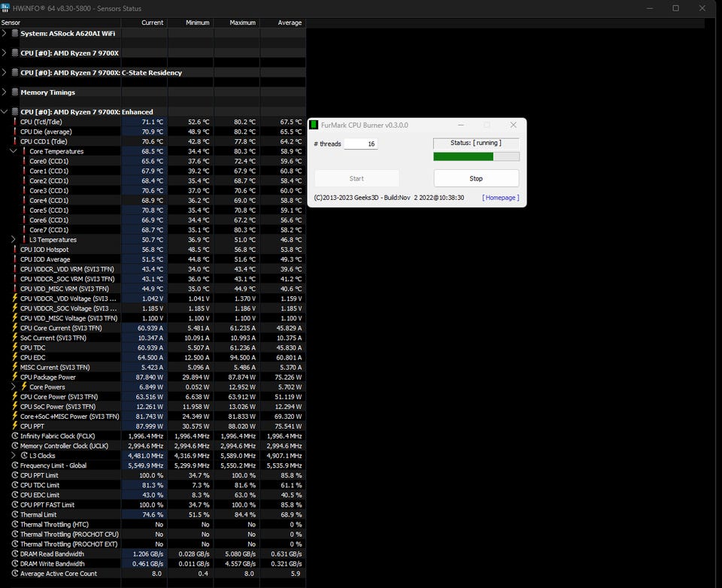Viewport: 722px width, 588px height.
Task: Click thermometer icon beside Core7 (CCD1)
Action: pos(24,229)
